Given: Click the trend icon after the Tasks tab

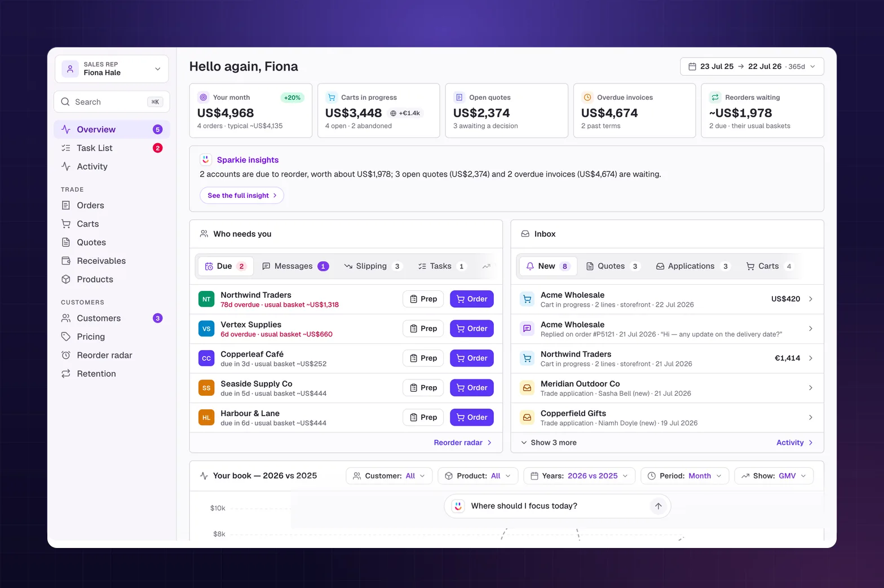Looking at the screenshot, I should pyautogui.click(x=486, y=266).
